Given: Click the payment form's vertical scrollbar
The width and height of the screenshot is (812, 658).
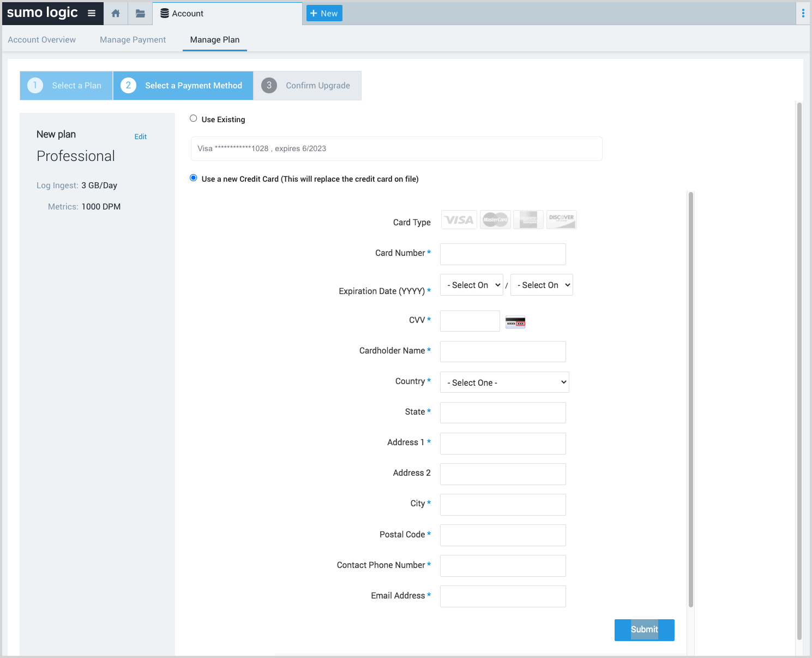Looking at the screenshot, I should click(690, 398).
